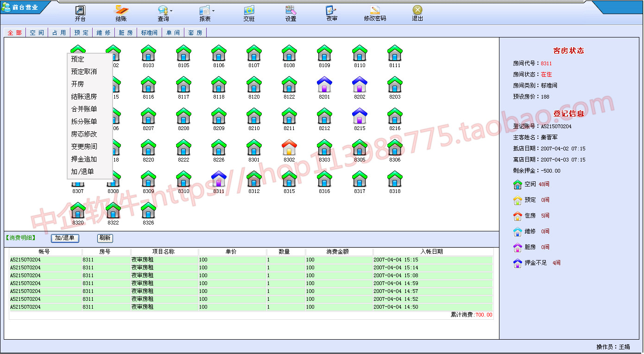Viewport: 644px width, 354px height.
Task: Switch to the 预定 reserved rooms tab
Action: pos(82,32)
